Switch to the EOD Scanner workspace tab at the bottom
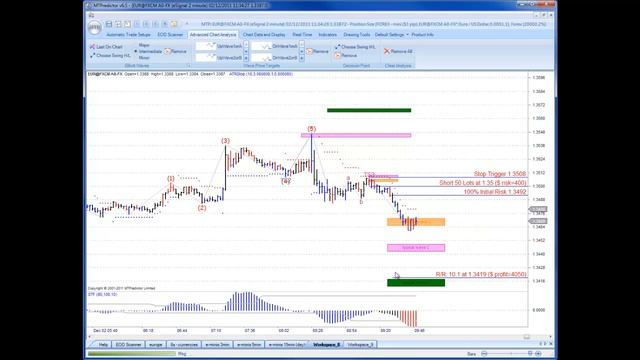Viewport: 640px width, 360px height. (x=128, y=345)
